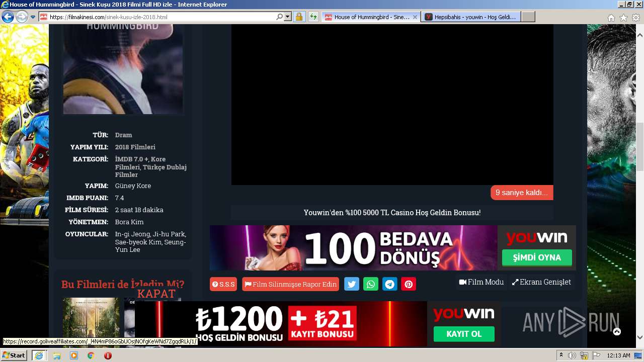644x362 pixels.
Task: Share via WhatsApp icon
Action: click(371, 284)
